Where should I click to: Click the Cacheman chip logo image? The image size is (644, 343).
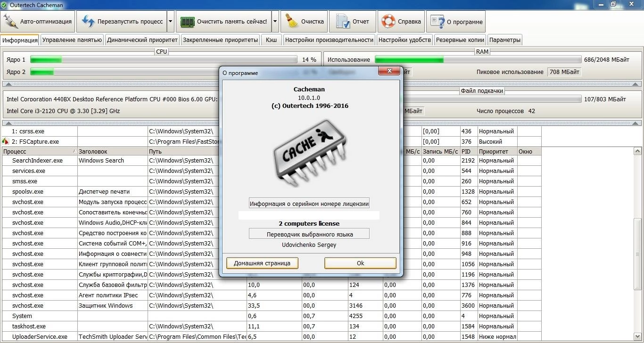point(309,153)
